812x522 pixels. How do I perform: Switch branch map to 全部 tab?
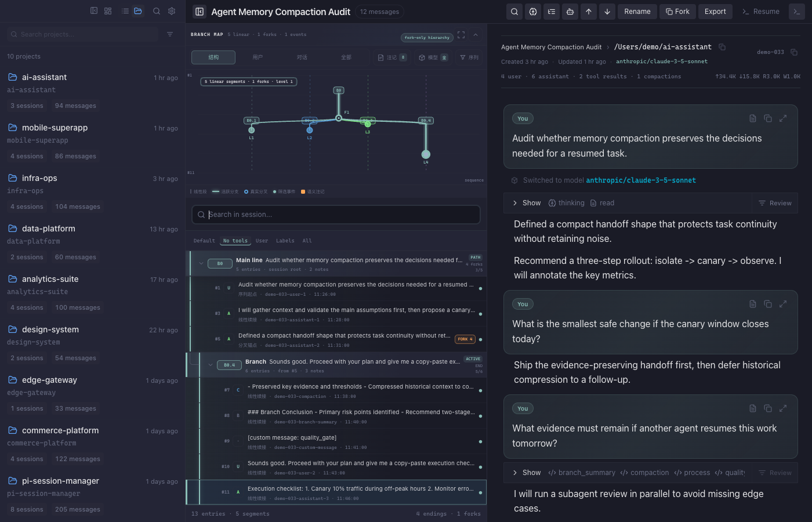346,57
